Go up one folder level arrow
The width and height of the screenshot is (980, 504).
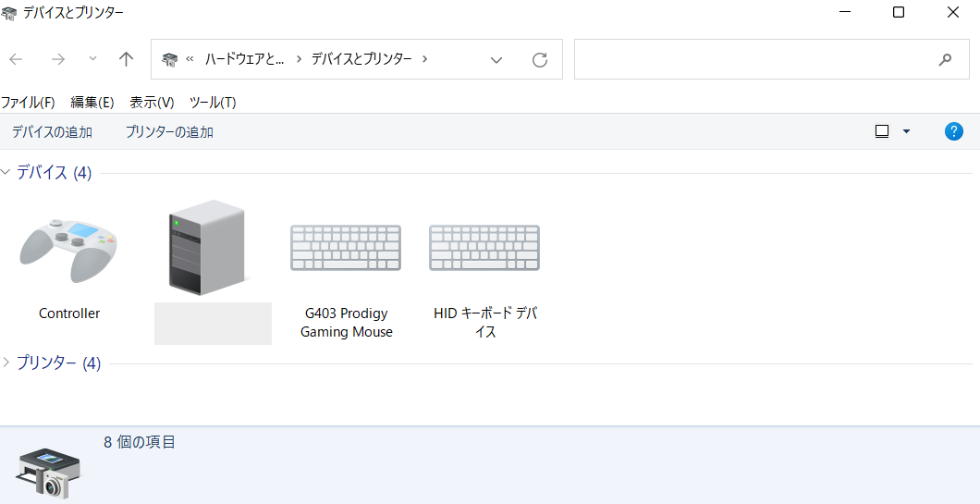coord(127,59)
